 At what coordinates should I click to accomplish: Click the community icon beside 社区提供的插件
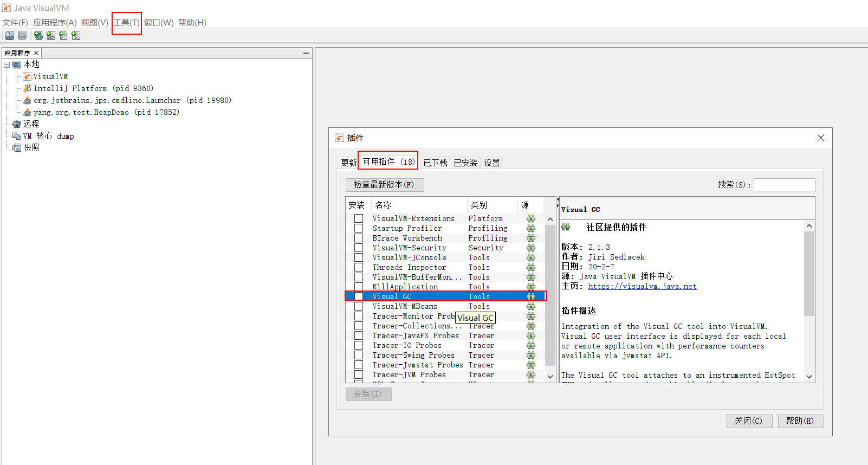click(x=566, y=227)
